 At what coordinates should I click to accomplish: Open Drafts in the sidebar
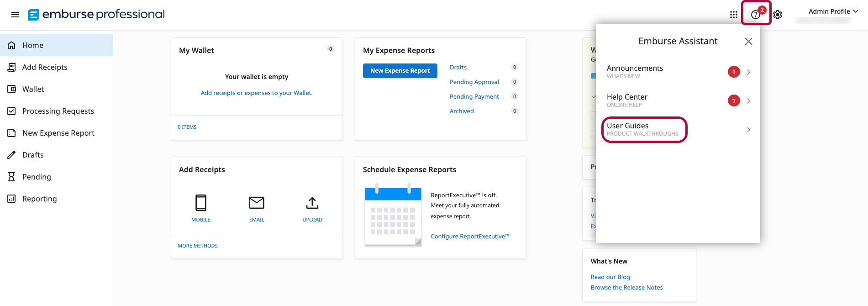(57, 155)
